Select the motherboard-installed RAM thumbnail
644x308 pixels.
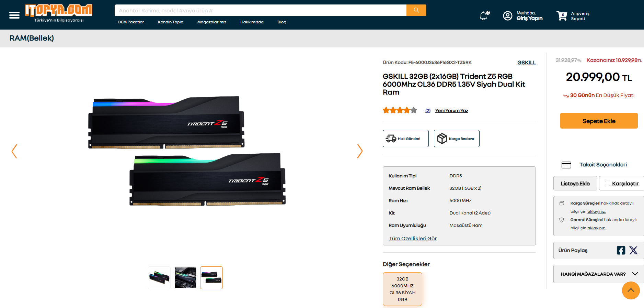coord(185,278)
